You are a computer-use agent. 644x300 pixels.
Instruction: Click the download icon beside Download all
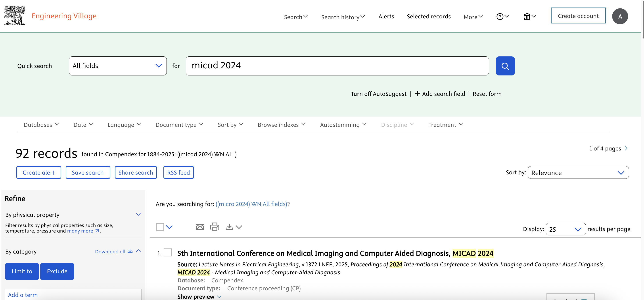point(130,251)
